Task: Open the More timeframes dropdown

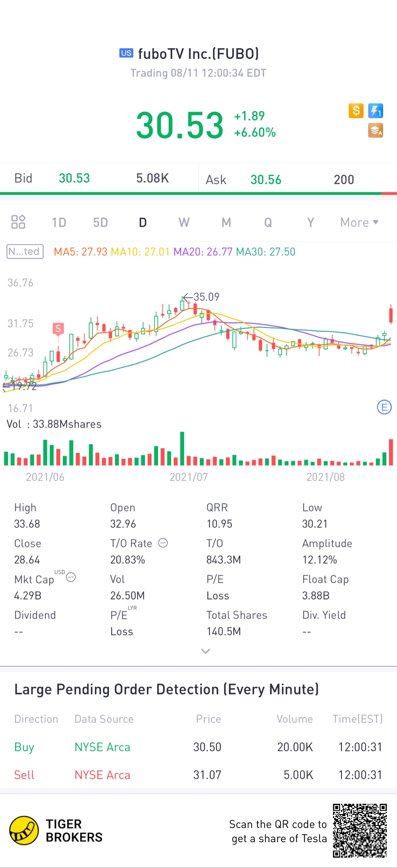Action: coord(359,222)
